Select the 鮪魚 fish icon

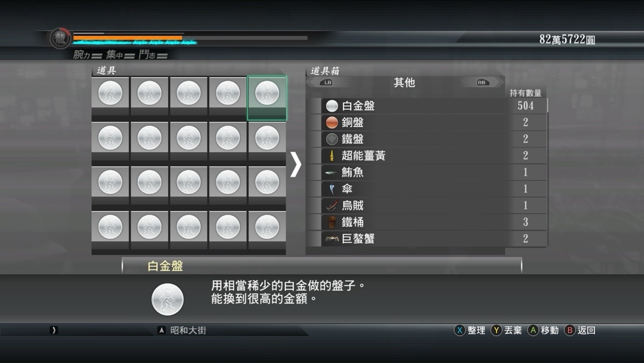click(x=331, y=173)
